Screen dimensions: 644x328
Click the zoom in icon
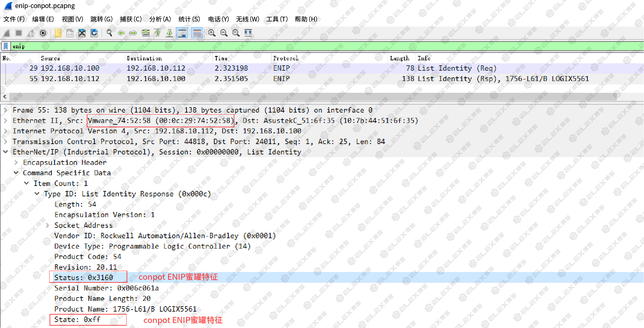[212, 33]
